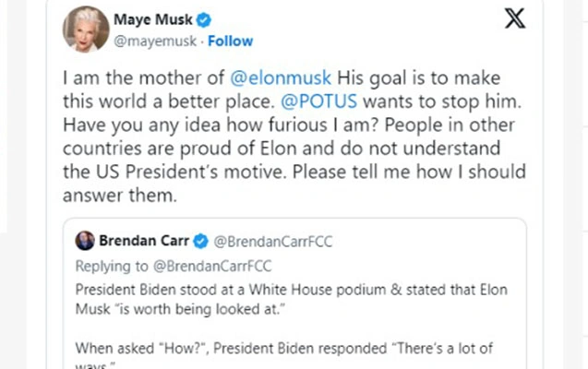Click the X logo on the tweet

[514, 19]
